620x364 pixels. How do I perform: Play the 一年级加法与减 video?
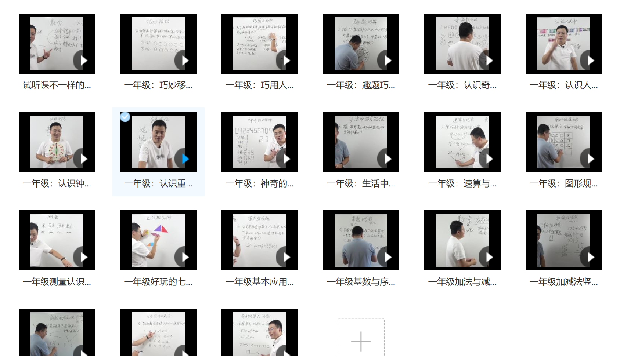(x=488, y=257)
